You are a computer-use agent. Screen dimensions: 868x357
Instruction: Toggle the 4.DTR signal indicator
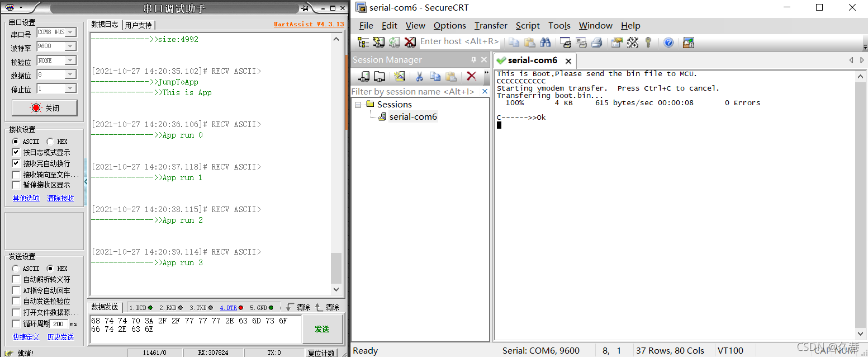pyautogui.click(x=231, y=308)
